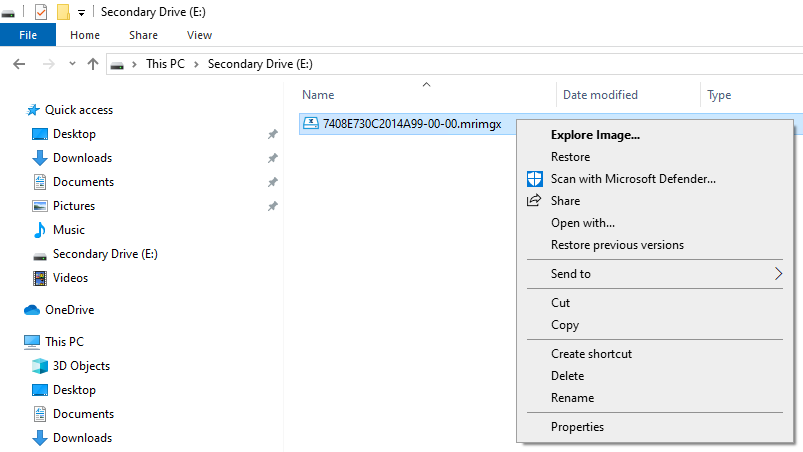Select Restore previous versions menu entry
Viewport: 803px width, 452px height.
click(x=617, y=245)
